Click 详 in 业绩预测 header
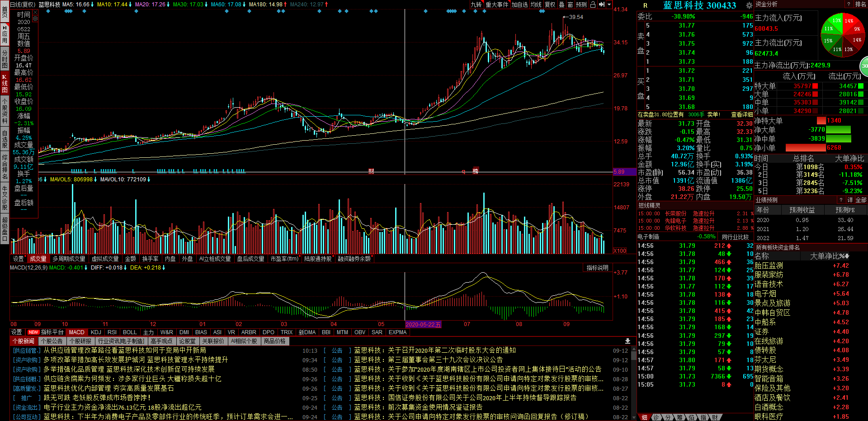 (850, 200)
